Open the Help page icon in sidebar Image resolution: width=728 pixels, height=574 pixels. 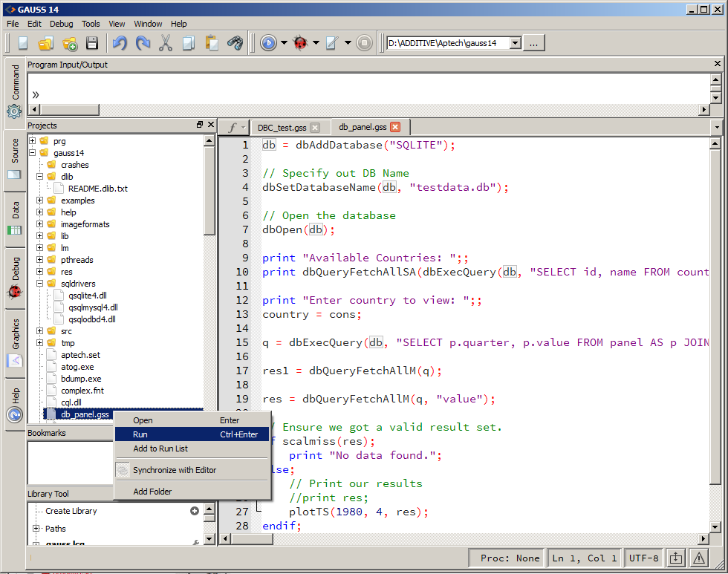click(14, 414)
